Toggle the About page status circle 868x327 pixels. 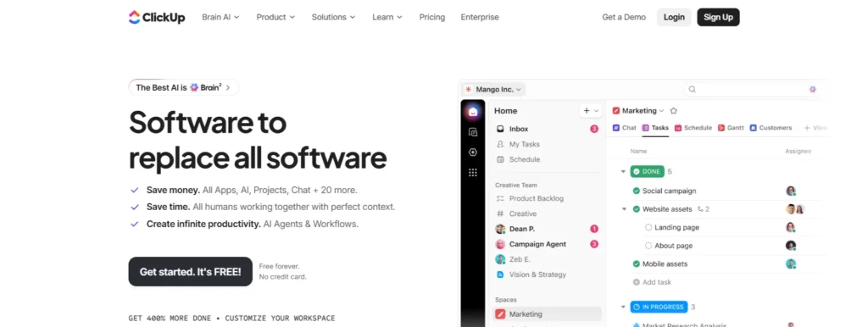(648, 246)
